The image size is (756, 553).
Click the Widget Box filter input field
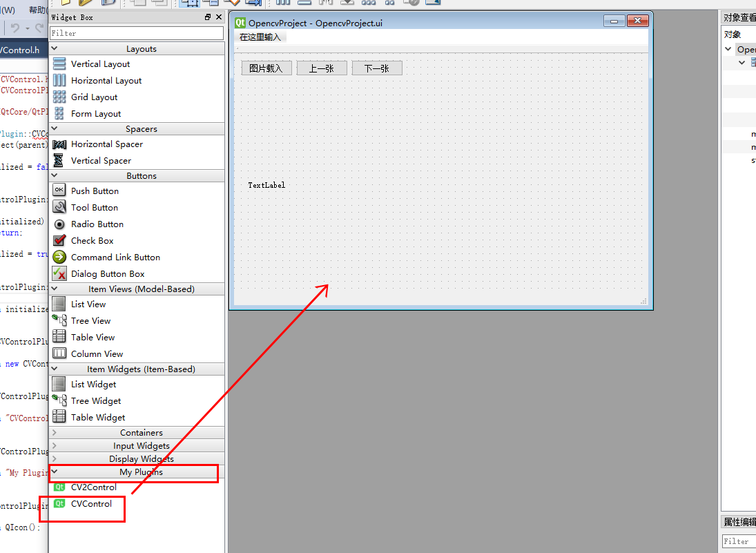tap(136, 32)
